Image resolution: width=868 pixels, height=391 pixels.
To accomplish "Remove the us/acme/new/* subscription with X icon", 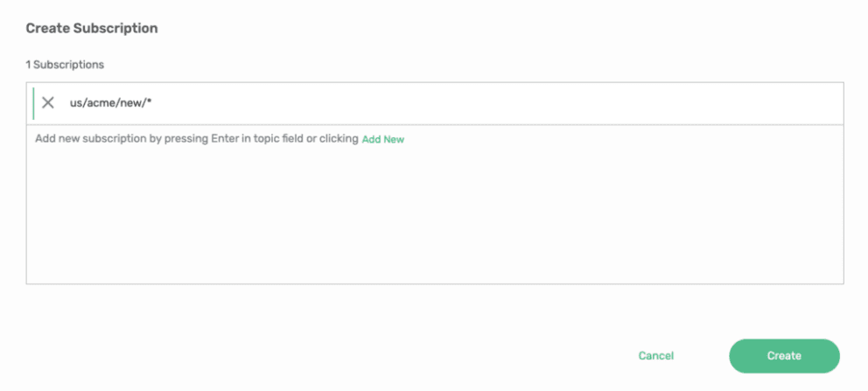I will pyautogui.click(x=48, y=103).
